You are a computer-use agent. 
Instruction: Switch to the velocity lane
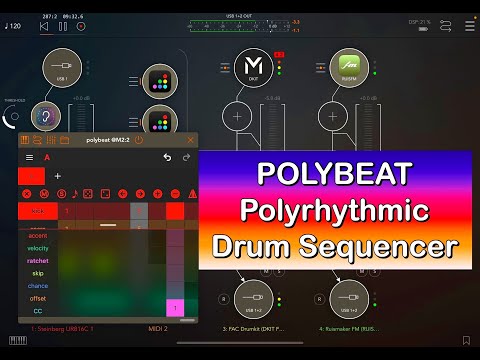click(38, 248)
